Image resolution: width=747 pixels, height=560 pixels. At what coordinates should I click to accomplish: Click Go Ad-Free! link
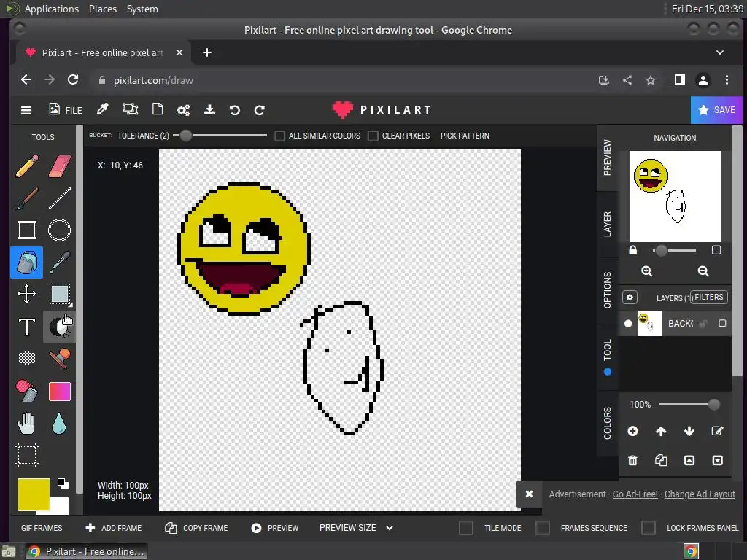(635, 494)
